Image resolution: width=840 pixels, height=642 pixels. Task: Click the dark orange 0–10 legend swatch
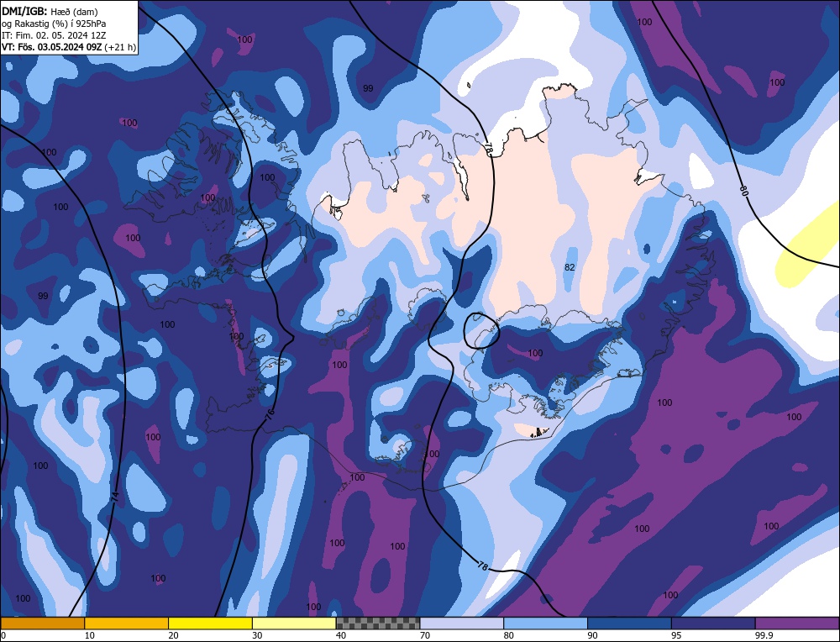point(42,624)
